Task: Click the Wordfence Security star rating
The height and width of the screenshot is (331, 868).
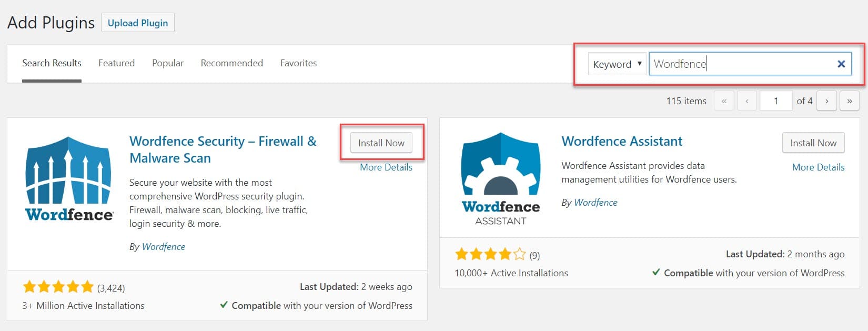Action: click(58, 287)
